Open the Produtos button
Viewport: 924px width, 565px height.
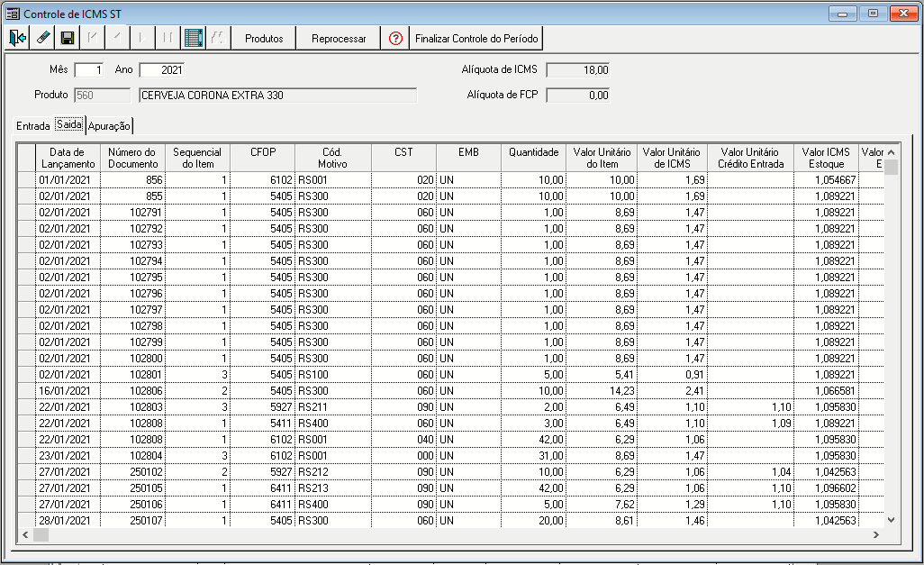click(263, 39)
